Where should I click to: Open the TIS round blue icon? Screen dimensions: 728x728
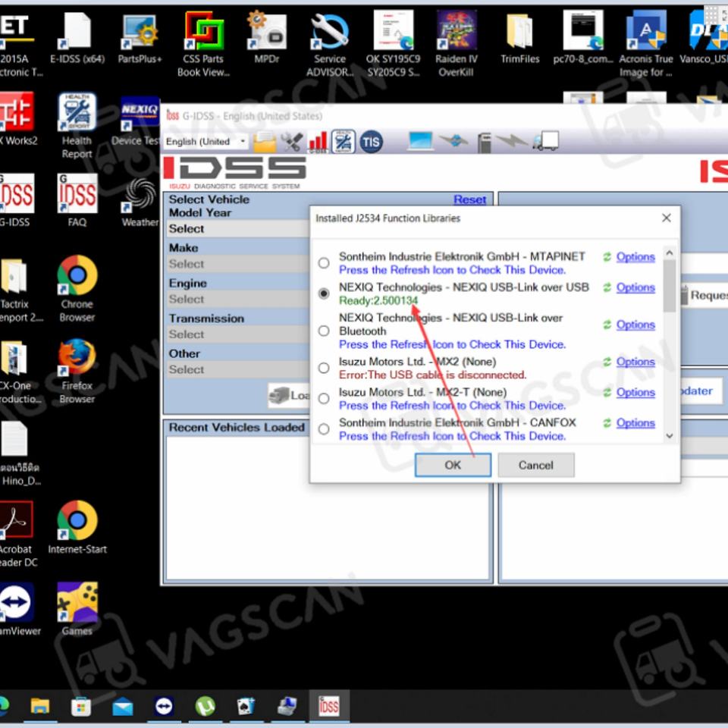click(x=371, y=142)
